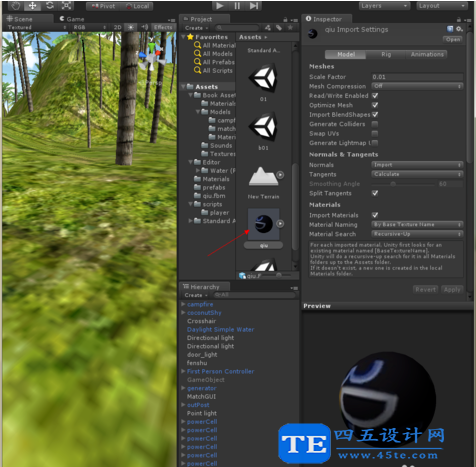Open the Layout dropdown
The image size is (476, 467).
click(442, 6)
